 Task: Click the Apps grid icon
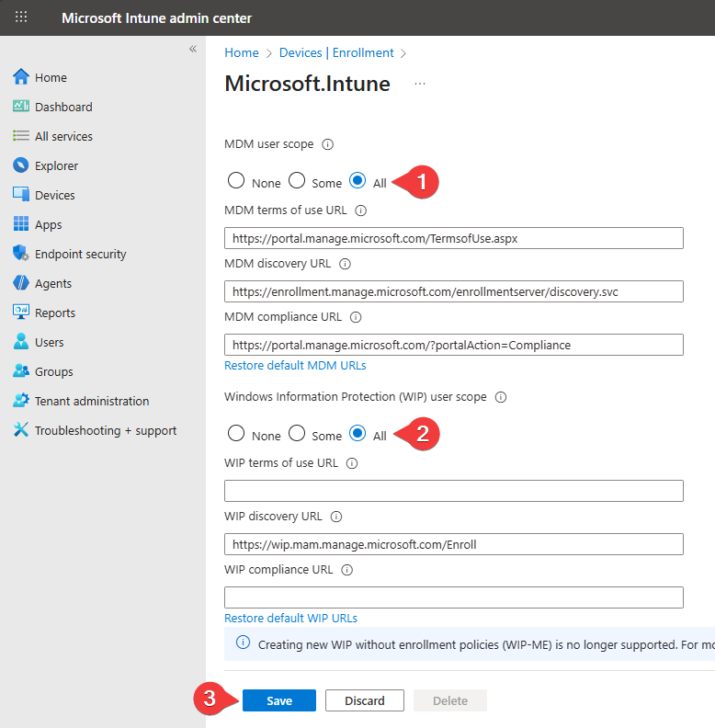tap(21, 223)
